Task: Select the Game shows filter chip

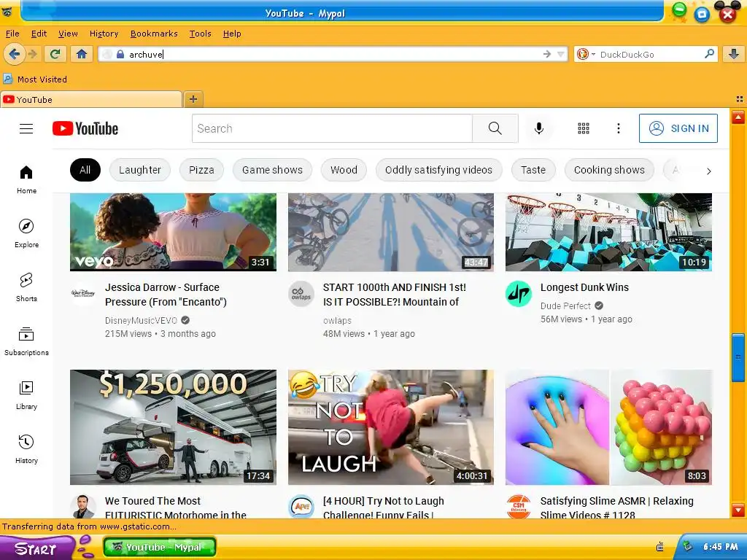Action: [272, 170]
